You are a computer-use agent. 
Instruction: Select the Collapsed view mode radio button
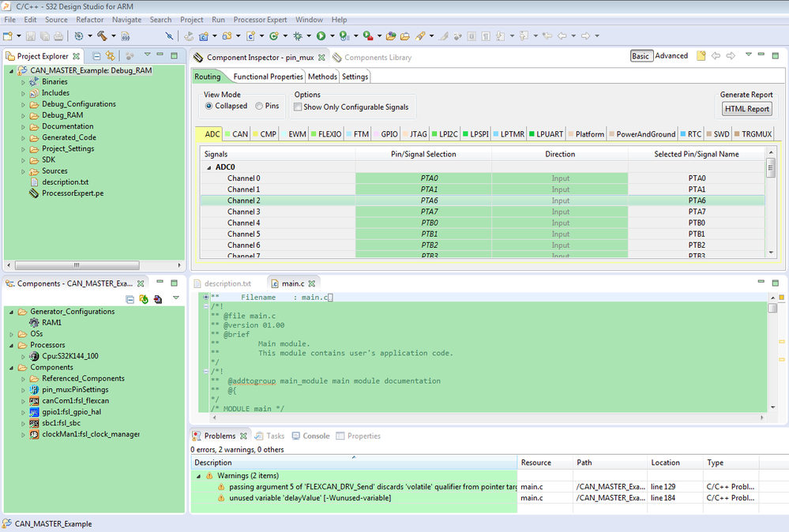[209, 106]
